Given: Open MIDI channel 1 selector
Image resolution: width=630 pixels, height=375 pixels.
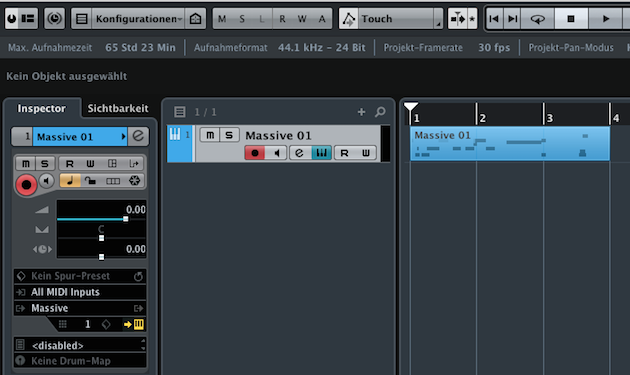Looking at the screenshot, I should click(x=88, y=324).
